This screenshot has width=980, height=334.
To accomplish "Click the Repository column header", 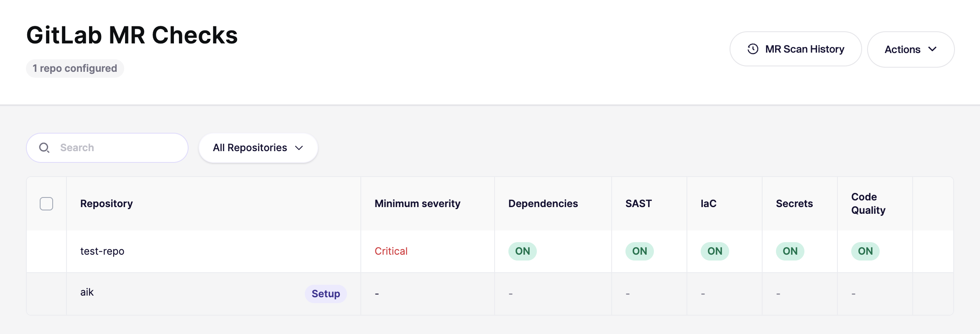I will (107, 204).
